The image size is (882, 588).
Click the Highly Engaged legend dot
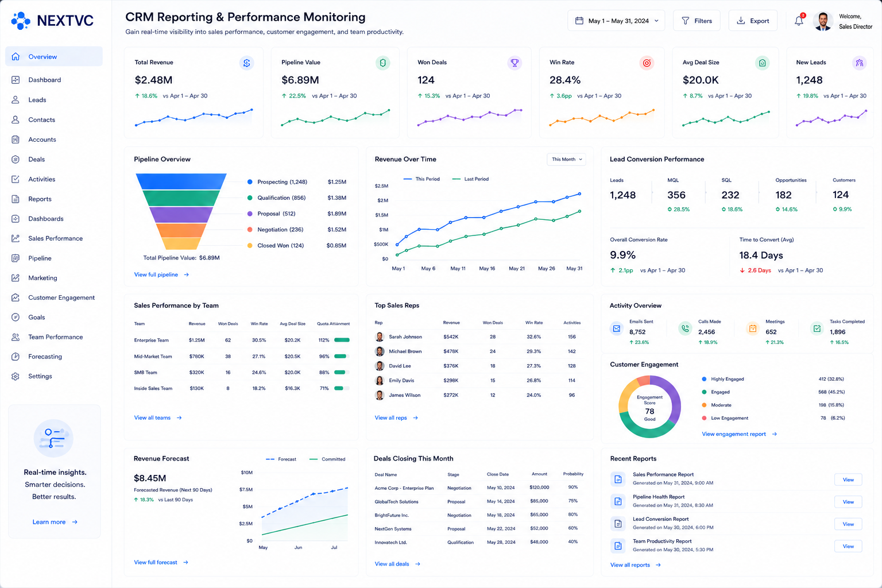[704, 379]
